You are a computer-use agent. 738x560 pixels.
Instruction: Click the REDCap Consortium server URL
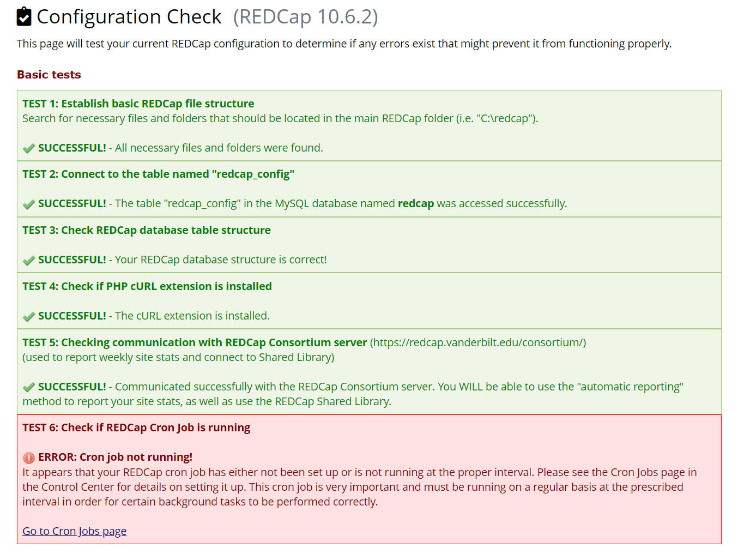coord(477,342)
